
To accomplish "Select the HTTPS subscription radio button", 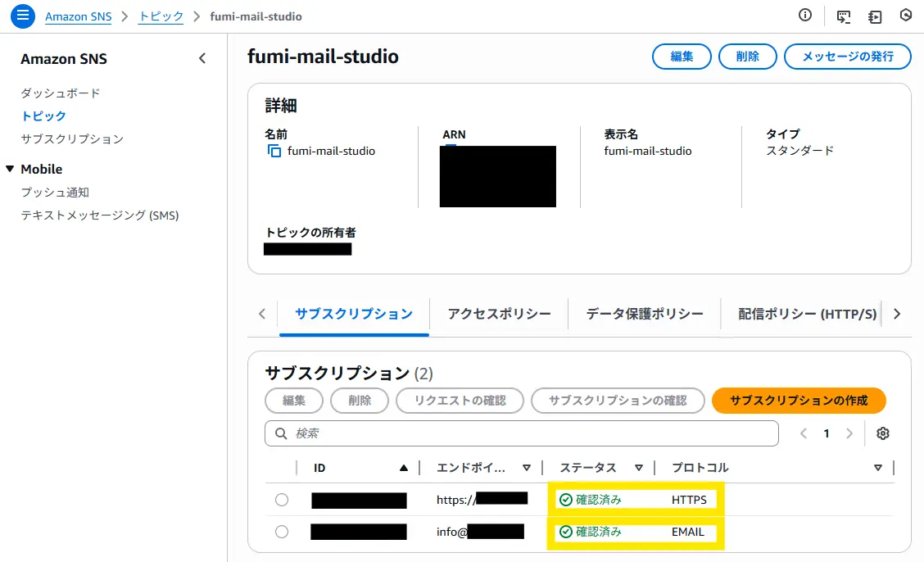I will point(282,500).
